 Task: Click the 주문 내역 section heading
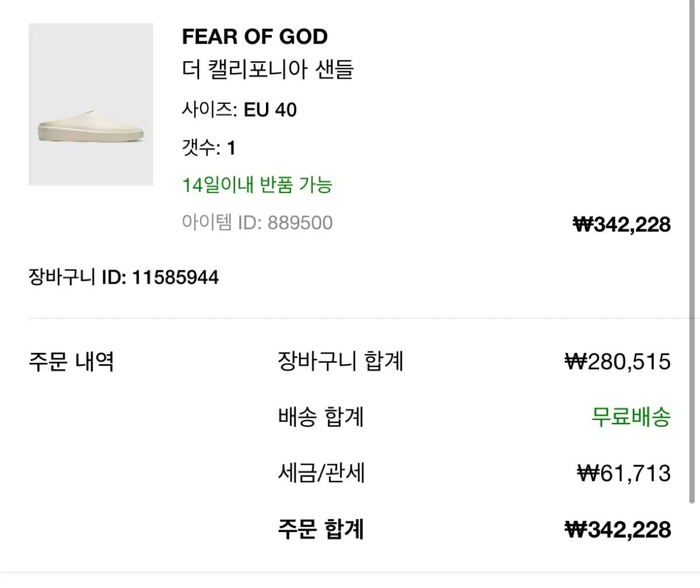(x=71, y=362)
